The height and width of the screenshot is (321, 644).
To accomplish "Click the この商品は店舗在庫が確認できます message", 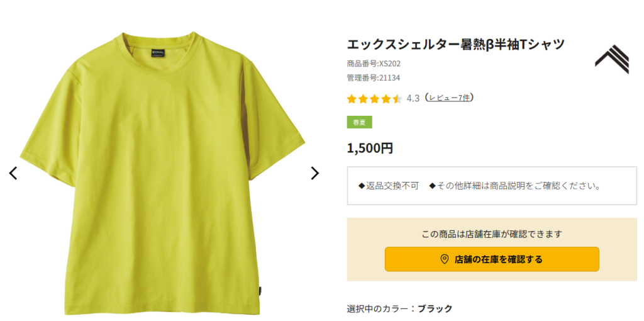I will pyautogui.click(x=491, y=234).
